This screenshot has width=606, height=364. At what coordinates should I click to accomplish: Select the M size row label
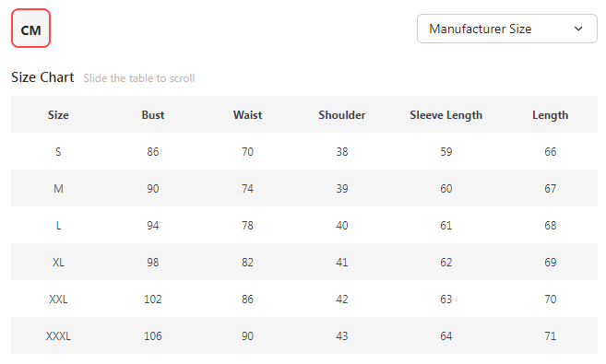pos(58,189)
